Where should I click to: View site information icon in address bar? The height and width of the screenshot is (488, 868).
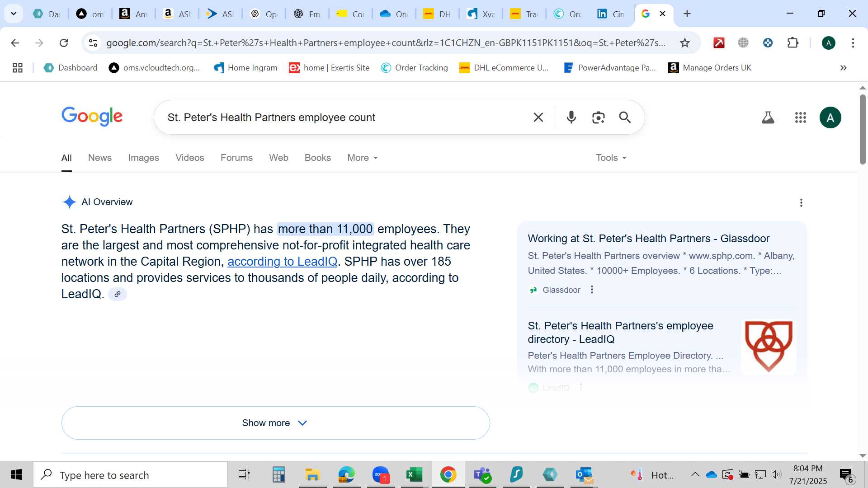93,43
